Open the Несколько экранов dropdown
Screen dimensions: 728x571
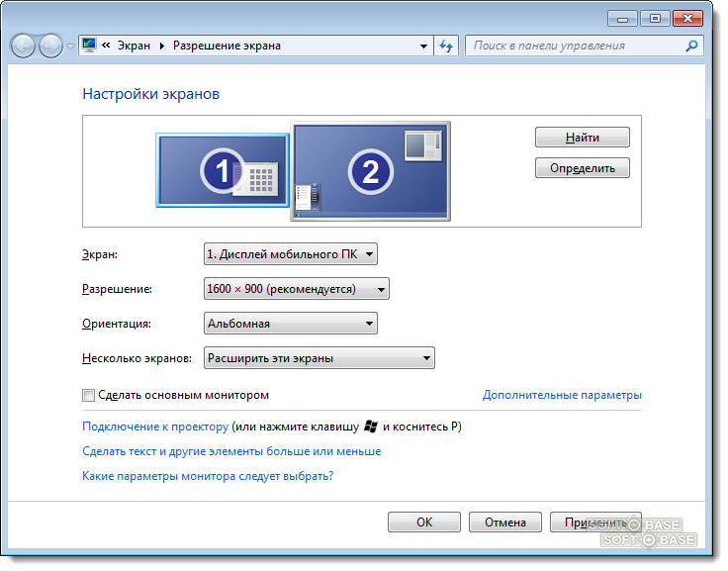pyautogui.click(x=319, y=358)
